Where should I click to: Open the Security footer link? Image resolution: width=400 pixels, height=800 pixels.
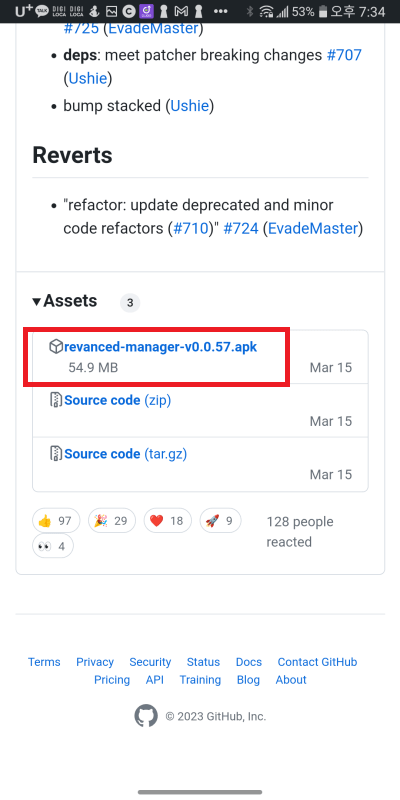pos(150,662)
